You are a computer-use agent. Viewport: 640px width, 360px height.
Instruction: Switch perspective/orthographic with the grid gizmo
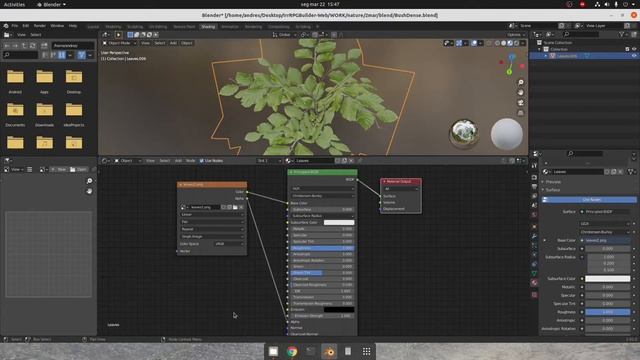[x=521, y=113]
